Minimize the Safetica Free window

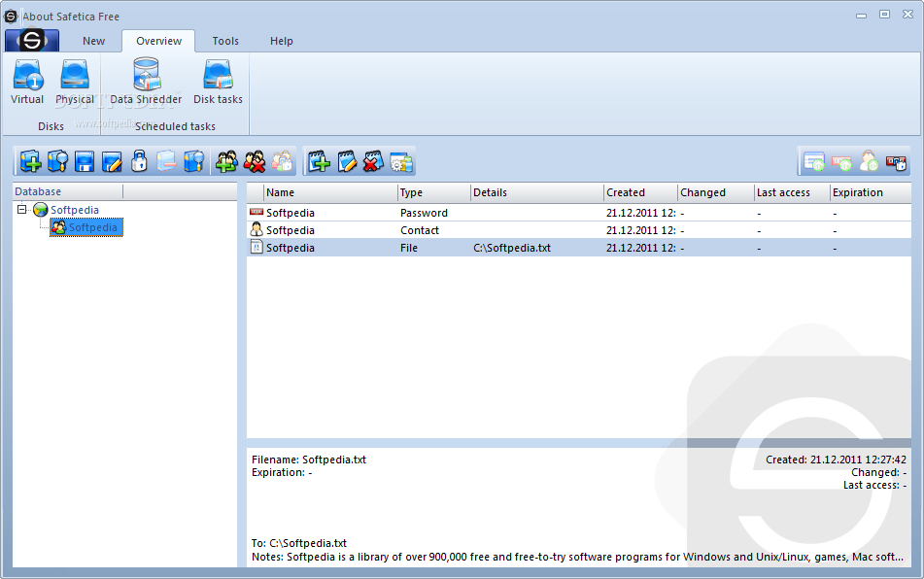pyautogui.click(x=861, y=16)
